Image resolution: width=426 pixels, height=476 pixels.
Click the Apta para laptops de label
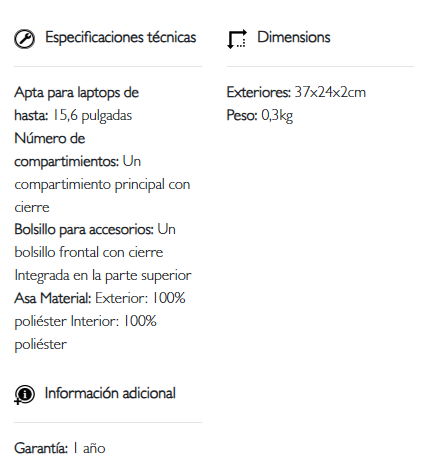coord(76,92)
